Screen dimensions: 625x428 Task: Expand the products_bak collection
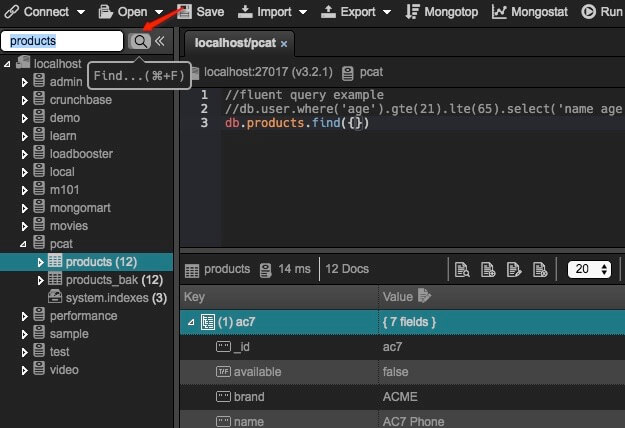coord(40,280)
